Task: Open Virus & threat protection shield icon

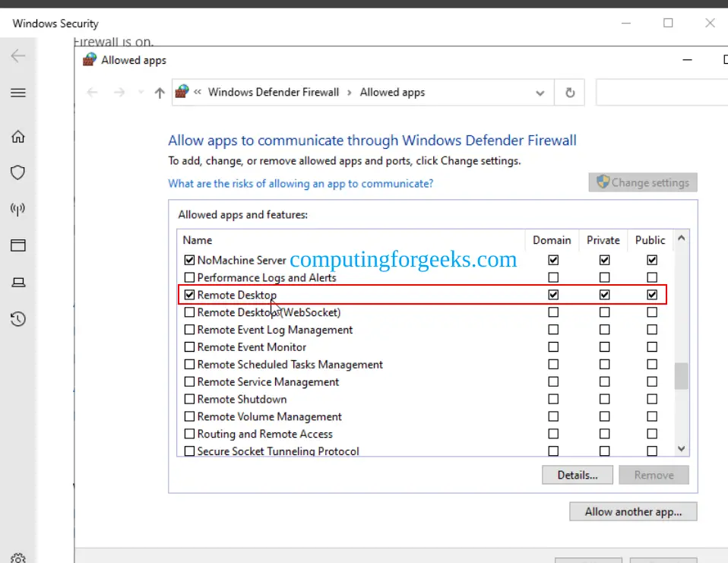Action: point(18,172)
